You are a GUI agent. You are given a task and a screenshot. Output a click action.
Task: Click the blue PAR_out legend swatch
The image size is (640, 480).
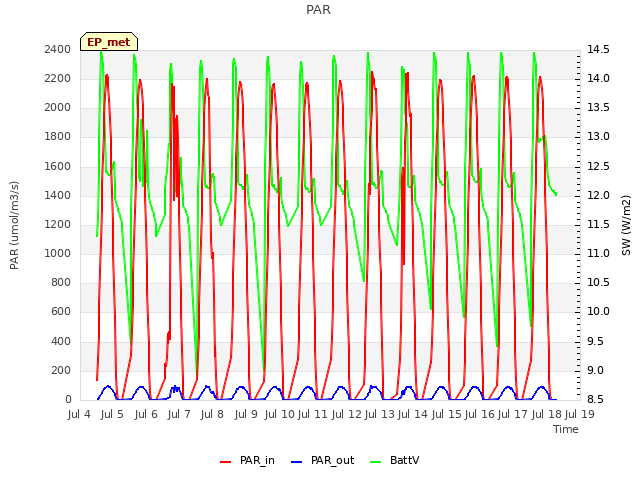(296, 462)
